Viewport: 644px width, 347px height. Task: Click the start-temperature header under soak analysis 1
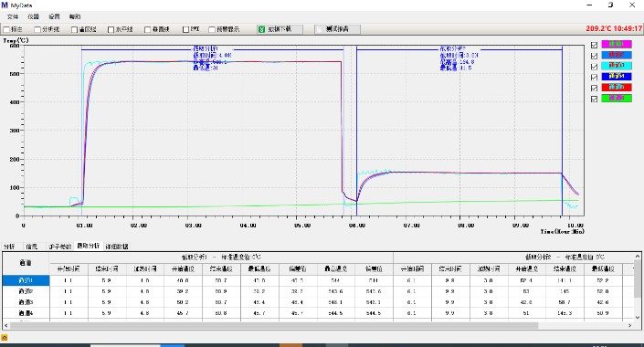point(183,269)
